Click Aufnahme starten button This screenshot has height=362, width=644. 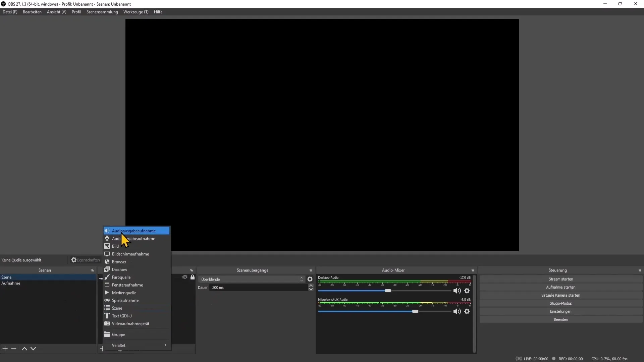[561, 287]
